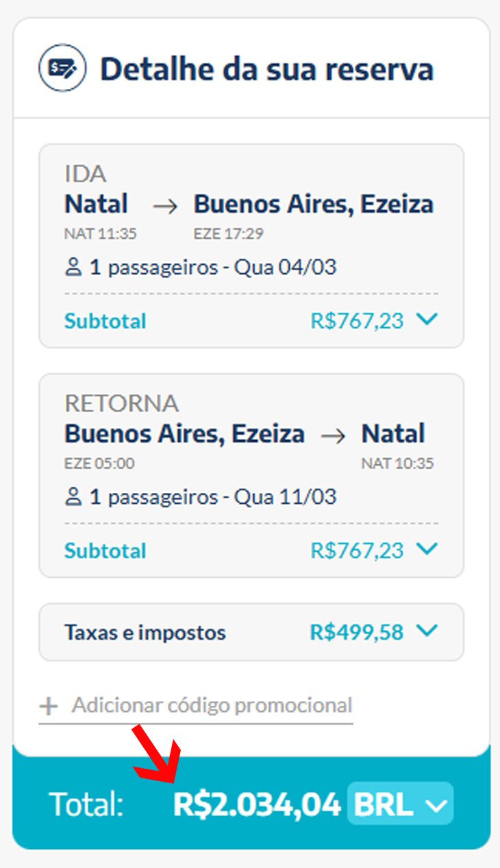
Task: Expand IDA subtotal with its chevron
Action: (x=427, y=320)
